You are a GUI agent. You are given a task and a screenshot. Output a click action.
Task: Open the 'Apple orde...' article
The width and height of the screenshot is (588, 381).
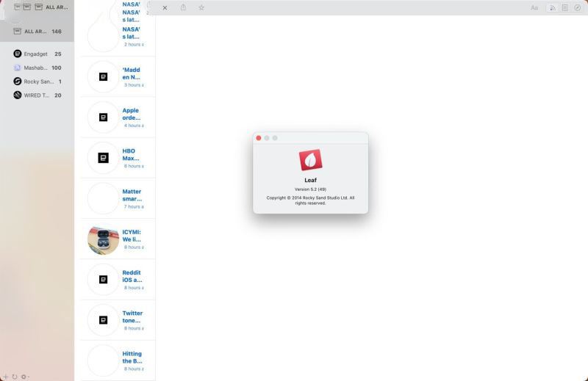point(118,117)
